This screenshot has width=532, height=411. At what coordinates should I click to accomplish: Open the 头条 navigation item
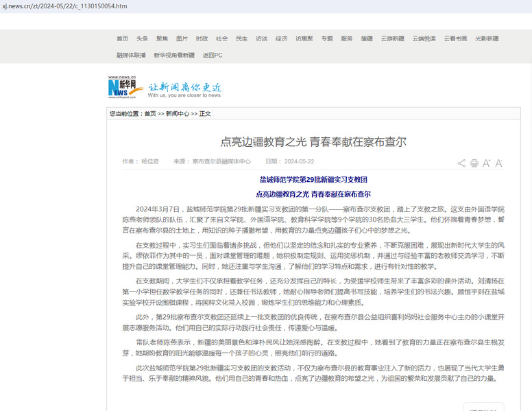[x=142, y=38]
